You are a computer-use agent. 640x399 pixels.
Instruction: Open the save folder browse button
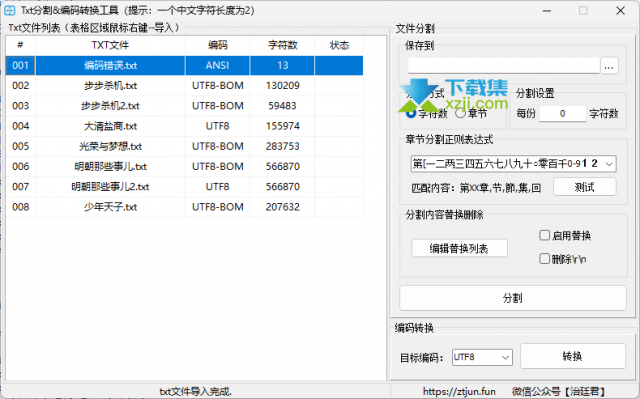coord(609,66)
